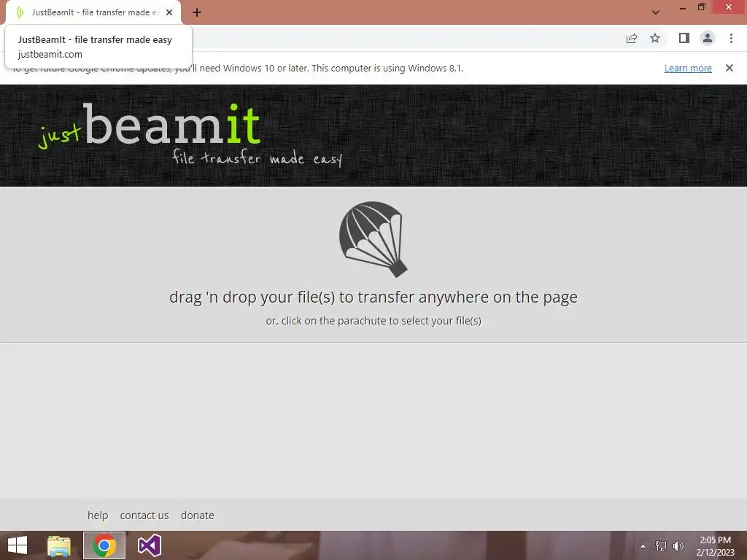Open the tab search dropdown arrow
This screenshot has height=560, width=747.
click(656, 12)
